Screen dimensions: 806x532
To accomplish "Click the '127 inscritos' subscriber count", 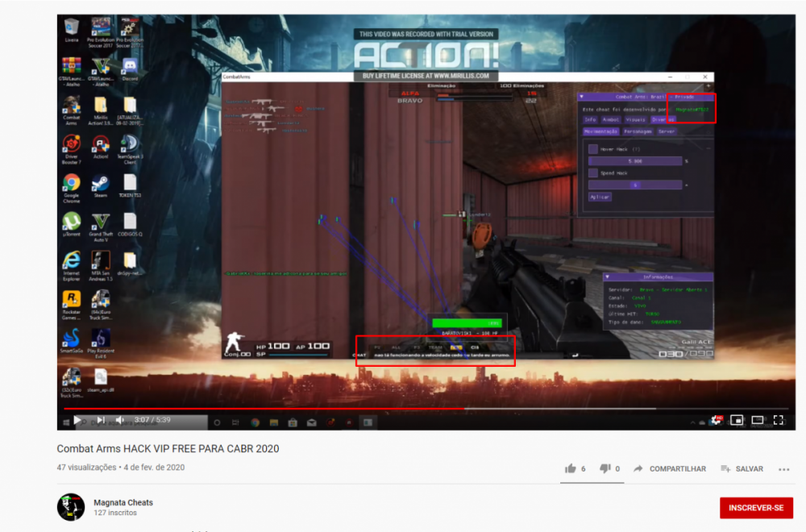I will point(115,513).
